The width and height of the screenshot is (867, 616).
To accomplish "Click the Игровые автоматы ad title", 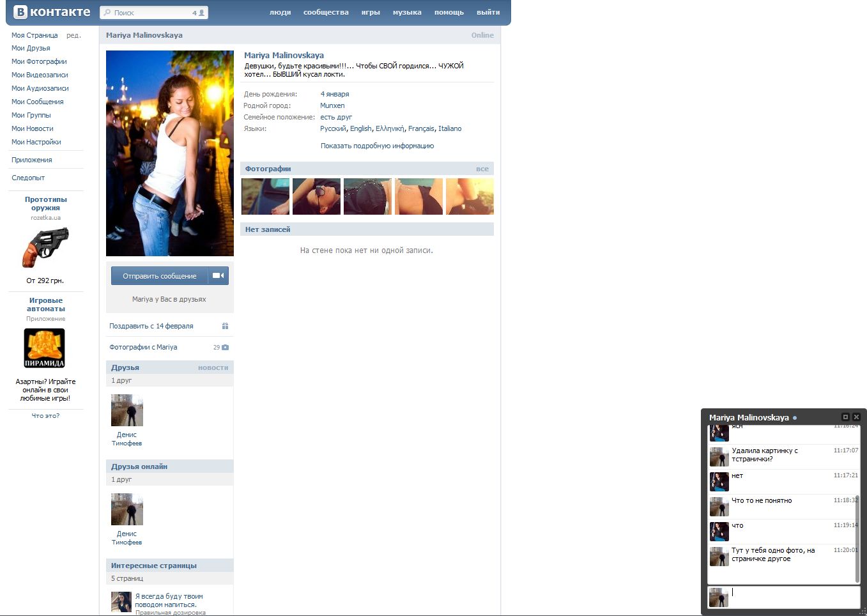I will (46, 304).
